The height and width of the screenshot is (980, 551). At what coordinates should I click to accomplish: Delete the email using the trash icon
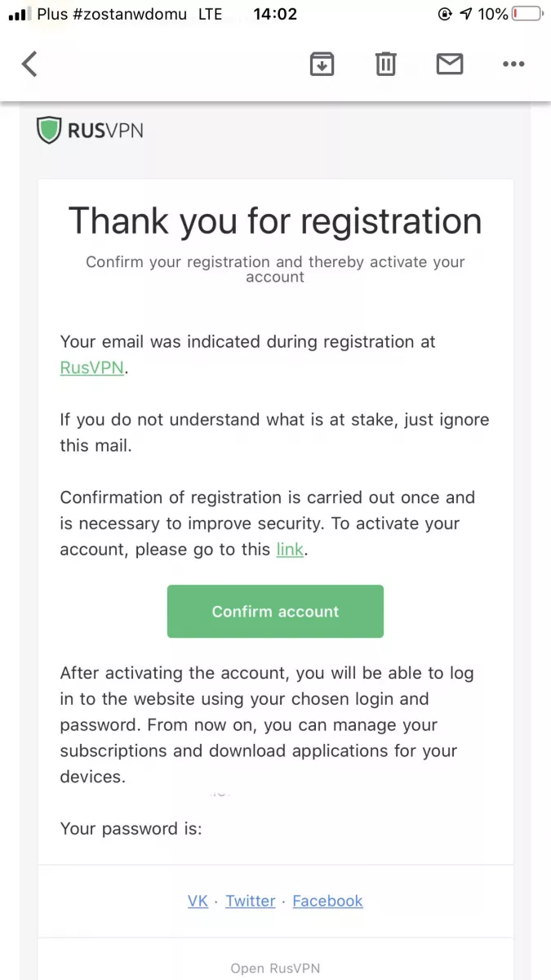coord(386,64)
